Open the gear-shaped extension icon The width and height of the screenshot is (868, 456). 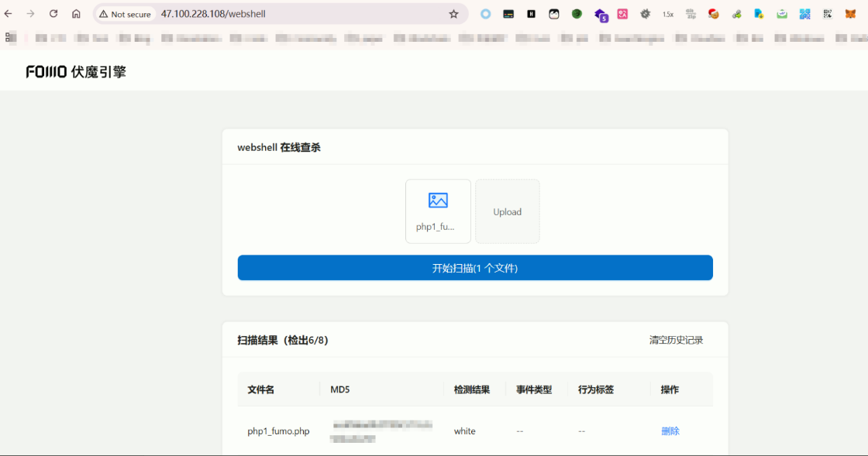tap(645, 14)
